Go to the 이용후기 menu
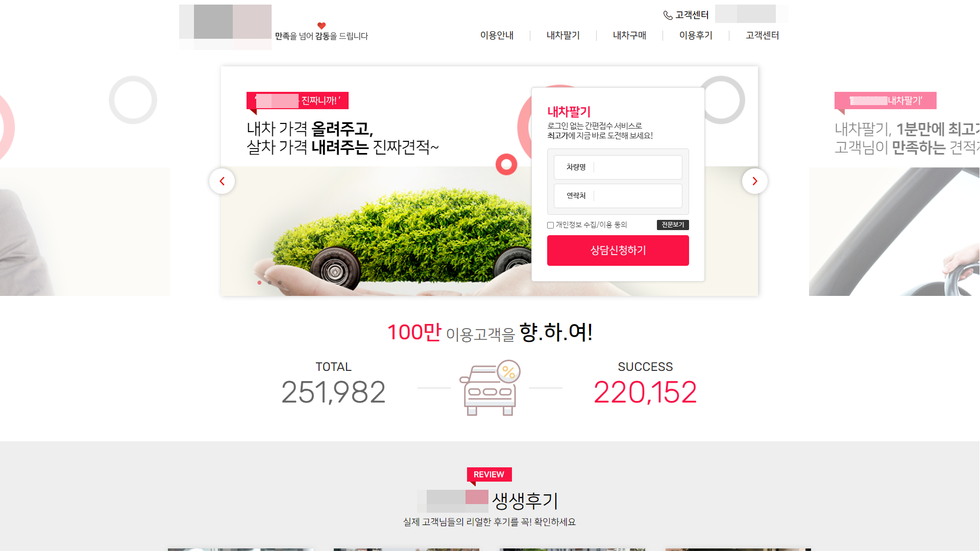This screenshot has height=551, width=980. 696,35
